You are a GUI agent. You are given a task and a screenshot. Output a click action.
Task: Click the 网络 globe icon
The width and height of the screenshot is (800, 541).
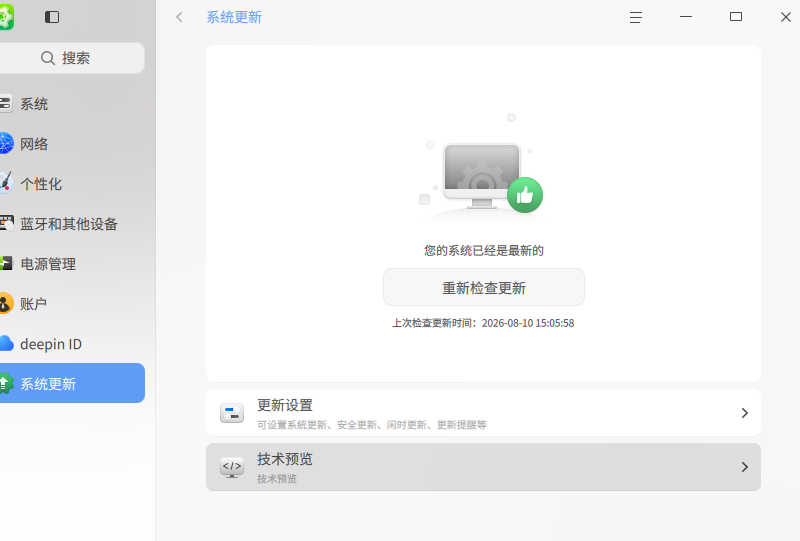click(6, 144)
